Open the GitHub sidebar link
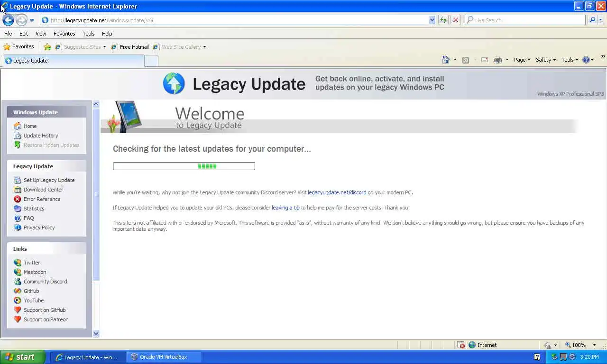 point(31,291)
